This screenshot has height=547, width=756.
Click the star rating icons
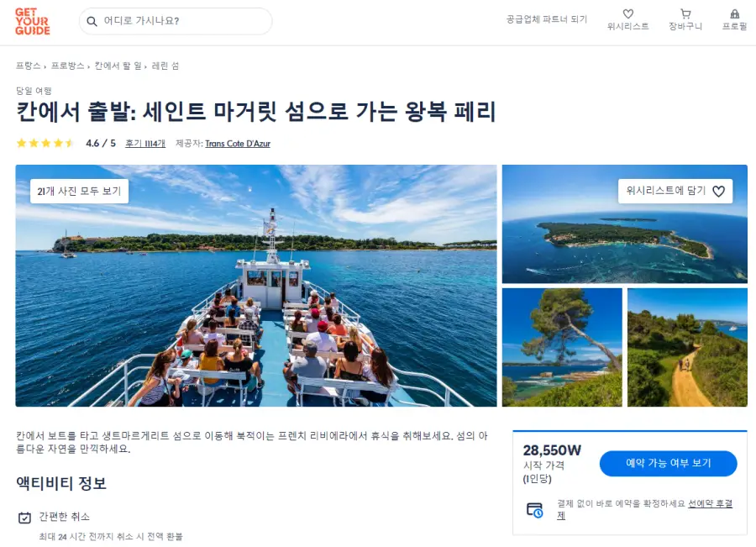[45, 143]
